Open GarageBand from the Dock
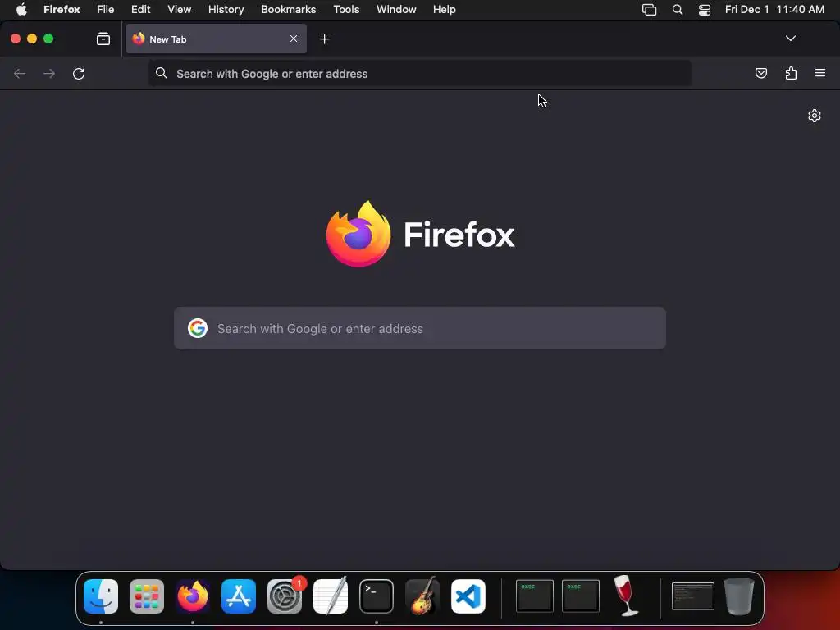Viewport: 840px width, 630px height. [x=422, y=596]
